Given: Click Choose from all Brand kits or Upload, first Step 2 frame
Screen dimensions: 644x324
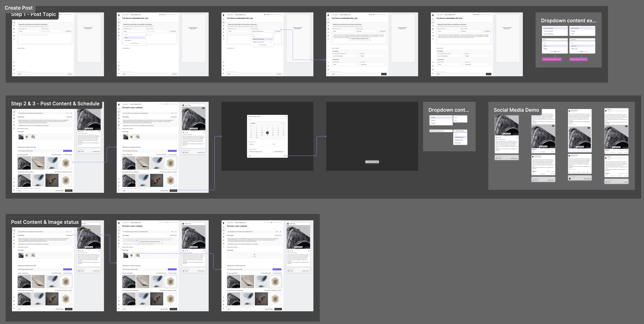Looking at the screenshot, I should (x=63, y=172).
